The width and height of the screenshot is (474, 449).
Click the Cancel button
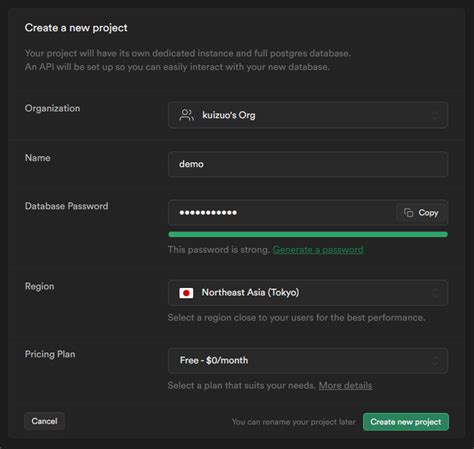(x=44, y=421)
